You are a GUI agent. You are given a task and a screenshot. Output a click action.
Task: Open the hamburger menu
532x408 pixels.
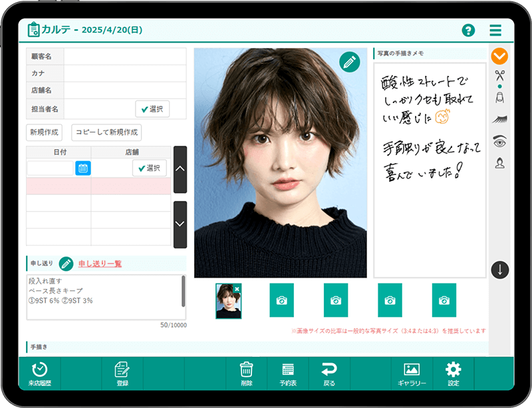click(495, 31)
